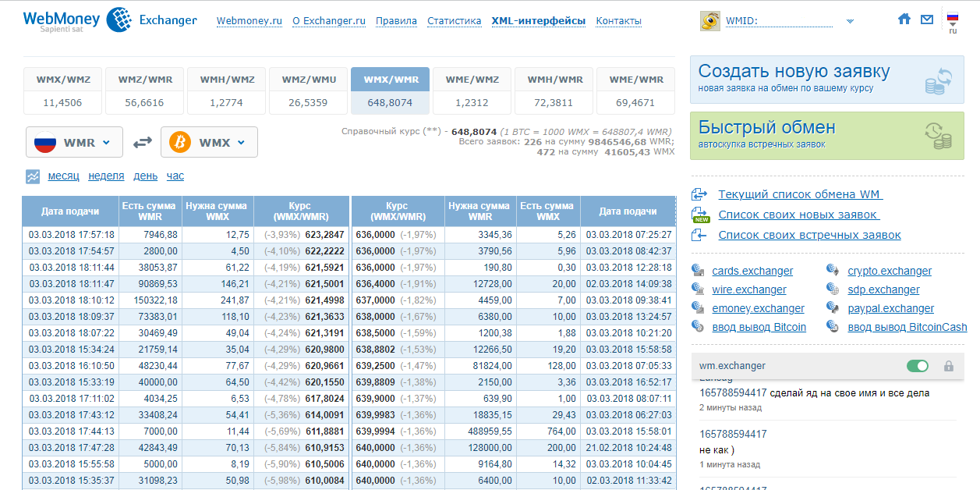The image size is (980, 490).
Task: Select the WMH/WMZ pair tab
Action: click(226, 91)
